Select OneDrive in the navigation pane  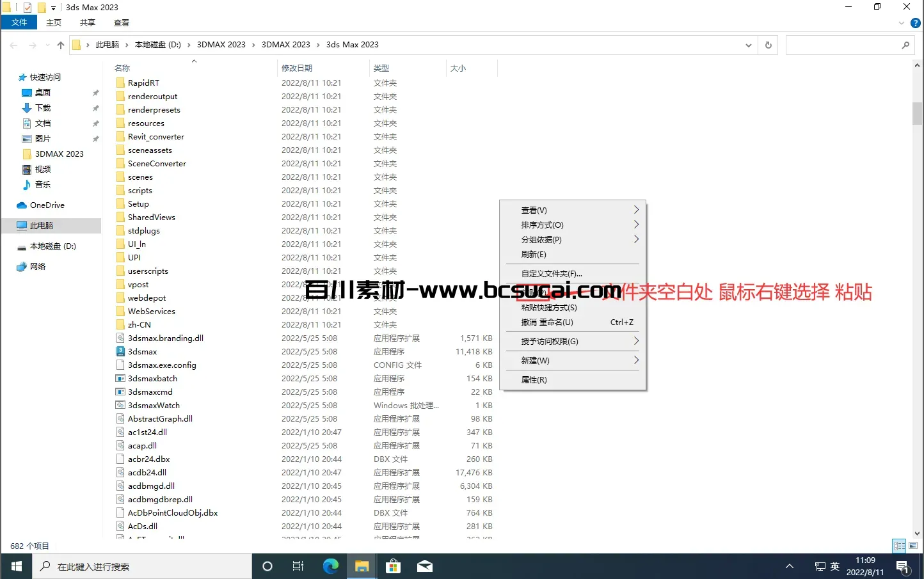coord(47,205)
